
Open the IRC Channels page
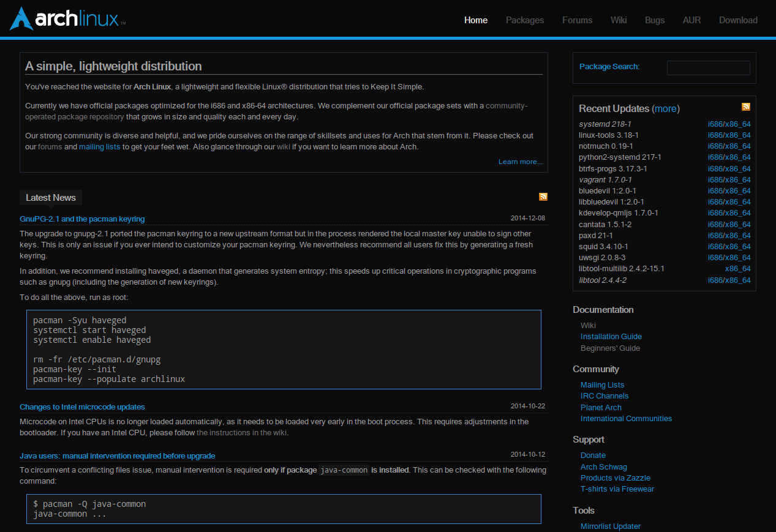(x=604, y=395)
